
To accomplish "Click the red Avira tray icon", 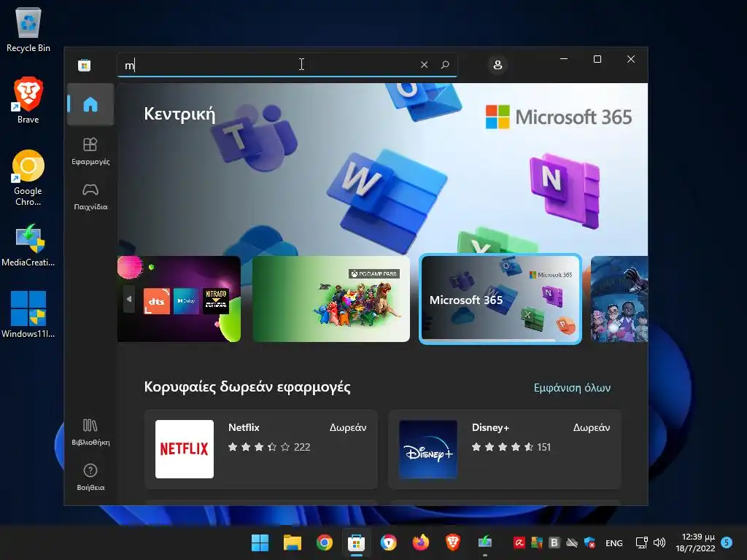I will coord(519,542).
